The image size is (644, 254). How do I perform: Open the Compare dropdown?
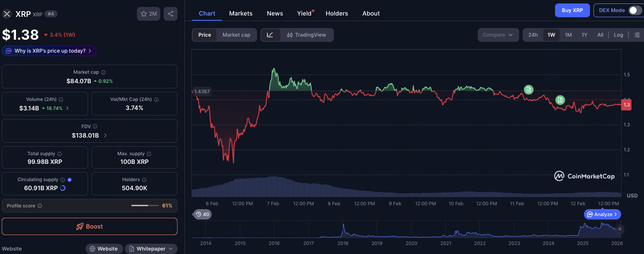click(x=498, y=35)
